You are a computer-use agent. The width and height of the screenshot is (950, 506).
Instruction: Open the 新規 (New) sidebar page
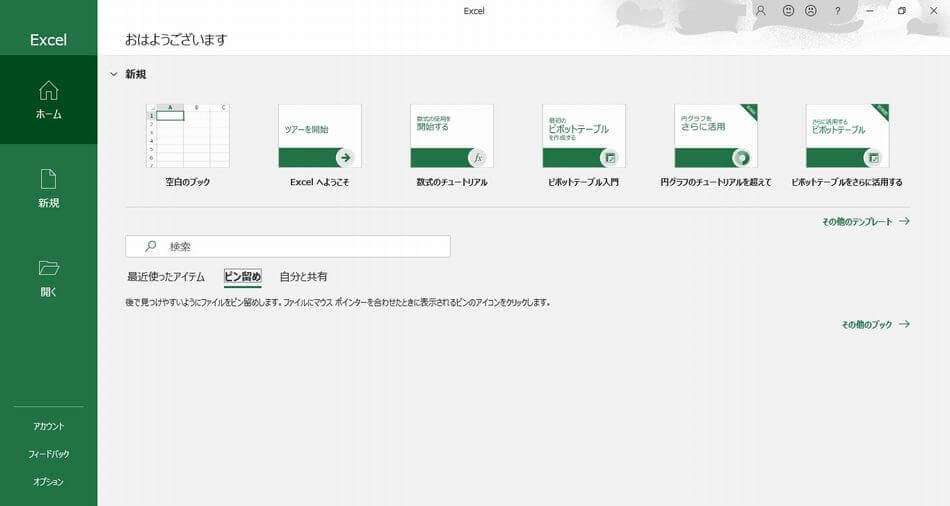48,188
